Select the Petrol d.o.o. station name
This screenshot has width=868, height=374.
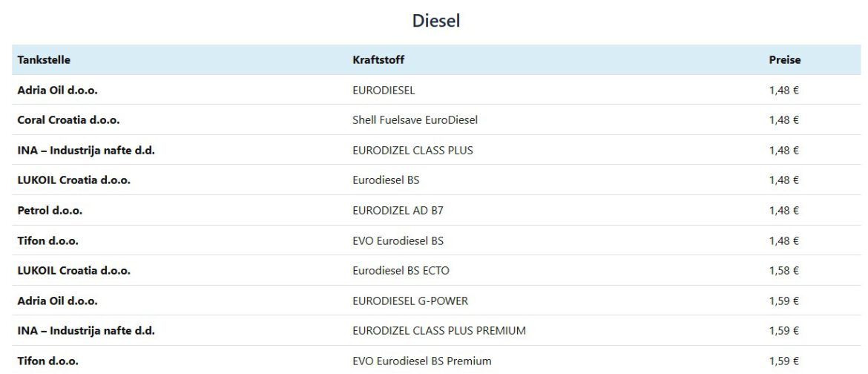(50, 211)
